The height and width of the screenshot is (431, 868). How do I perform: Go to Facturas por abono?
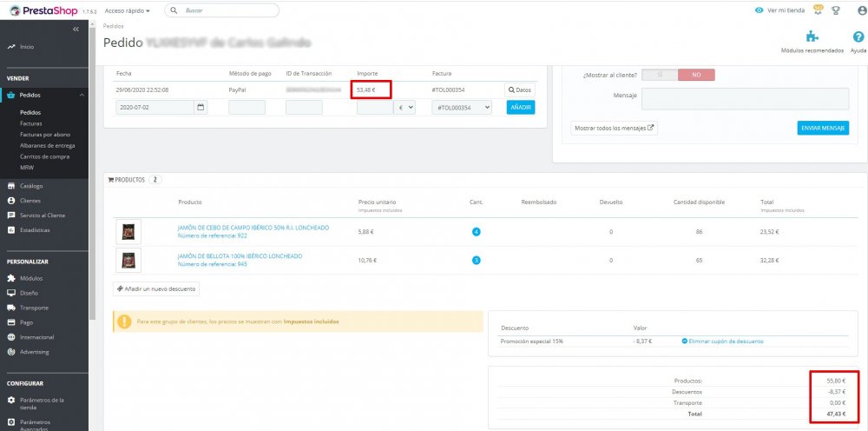(x=45, y=135)
